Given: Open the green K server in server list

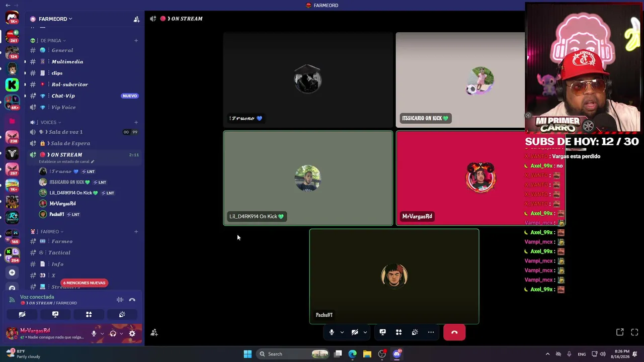Looking at the screenshot, I should point(12,85).
